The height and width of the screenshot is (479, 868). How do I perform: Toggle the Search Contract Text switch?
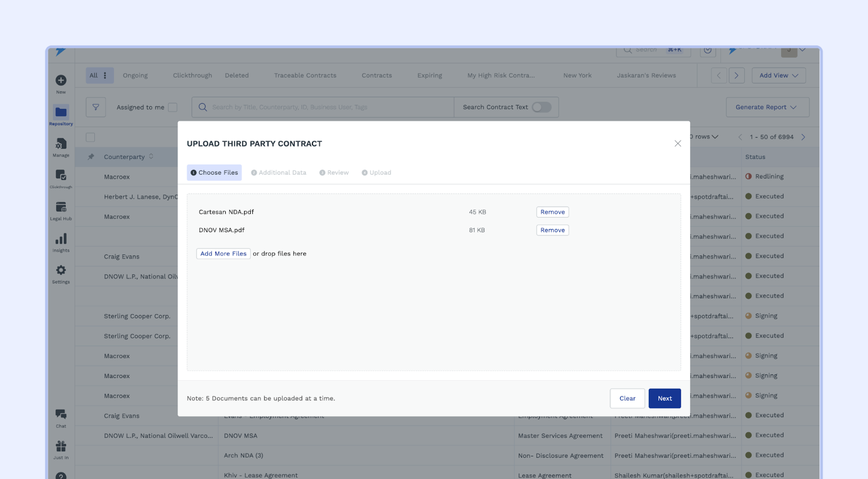[541, 107]
